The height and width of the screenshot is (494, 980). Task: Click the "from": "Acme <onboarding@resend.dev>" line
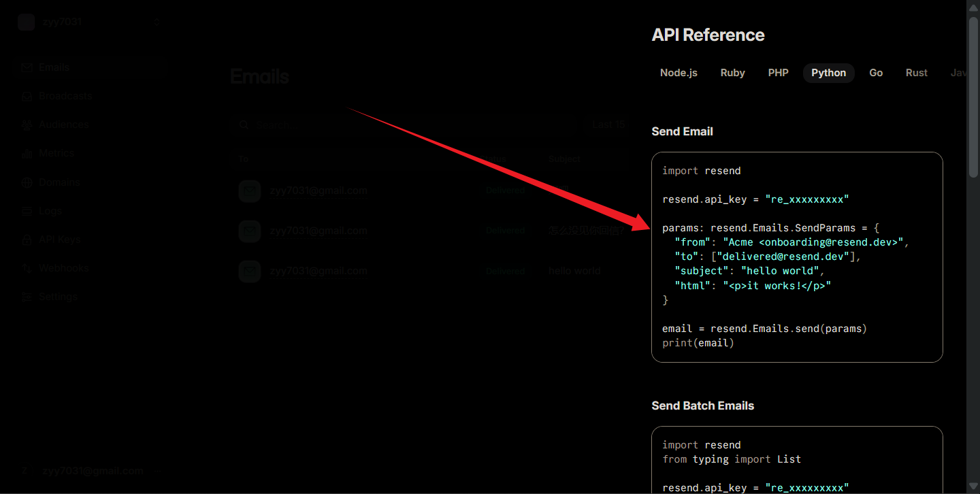pos(791,242)
